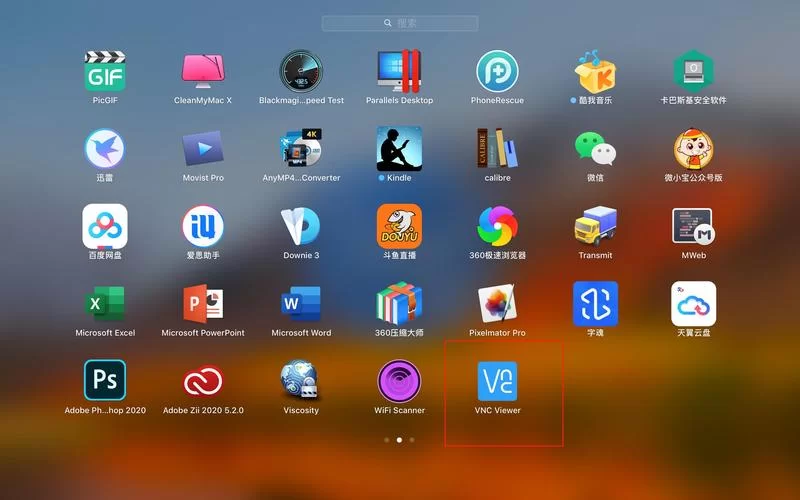The image size is (800, 500).
Task: Open 360压缩大师 archiver
Action: 399,304
